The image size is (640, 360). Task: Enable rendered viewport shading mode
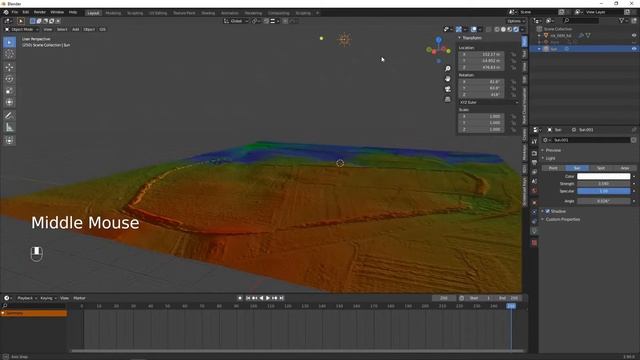coord(516,29)
